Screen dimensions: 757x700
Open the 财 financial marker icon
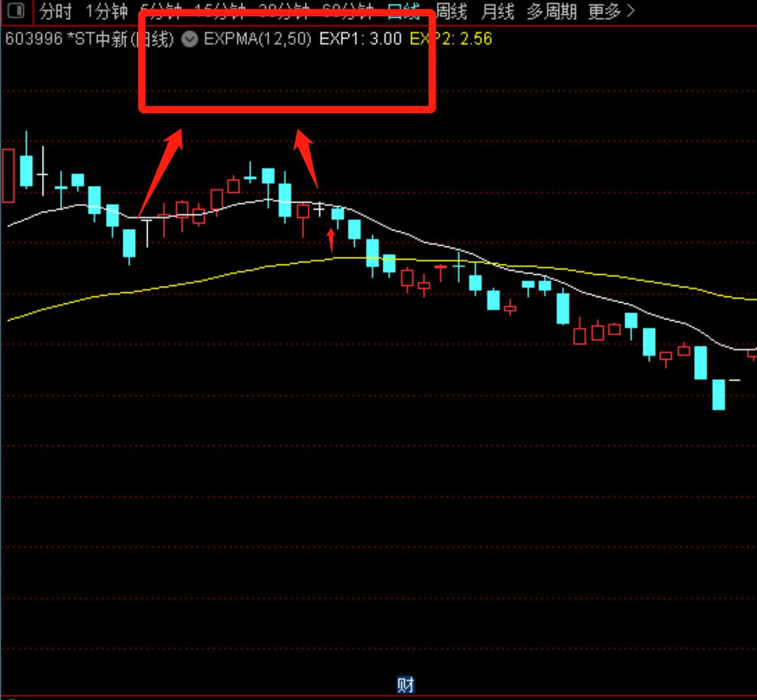point(405,685)
